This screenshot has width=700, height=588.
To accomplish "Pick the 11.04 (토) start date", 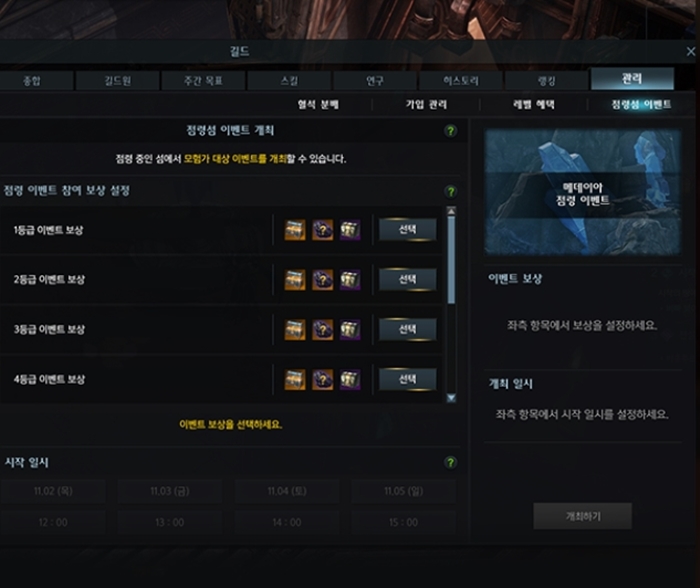I will [287, 492].
